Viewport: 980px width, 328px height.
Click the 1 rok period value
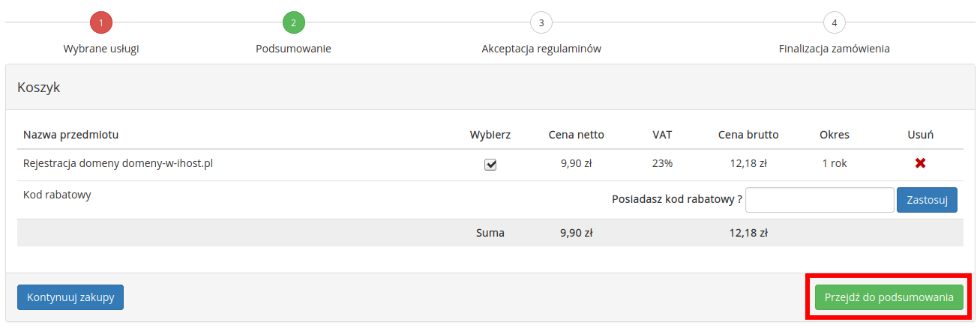point(835,163)
